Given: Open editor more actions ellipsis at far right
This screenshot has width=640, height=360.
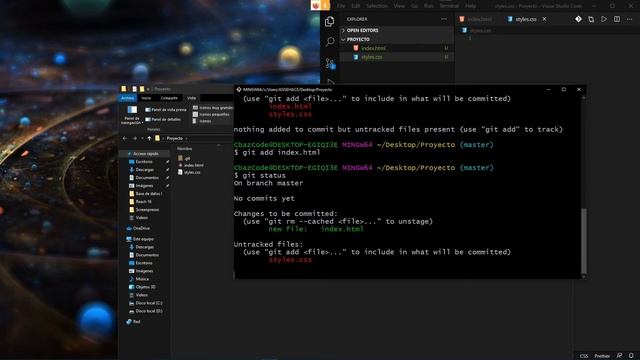Looking at the screenshot, I should [629, 19].
